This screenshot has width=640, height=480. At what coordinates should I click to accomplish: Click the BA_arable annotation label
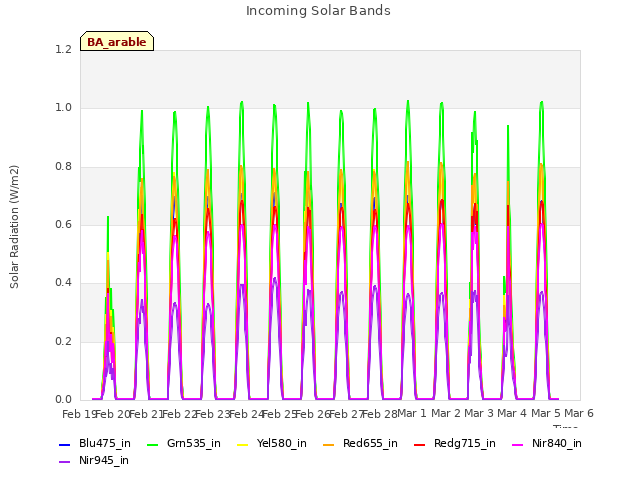click(117, 41)
